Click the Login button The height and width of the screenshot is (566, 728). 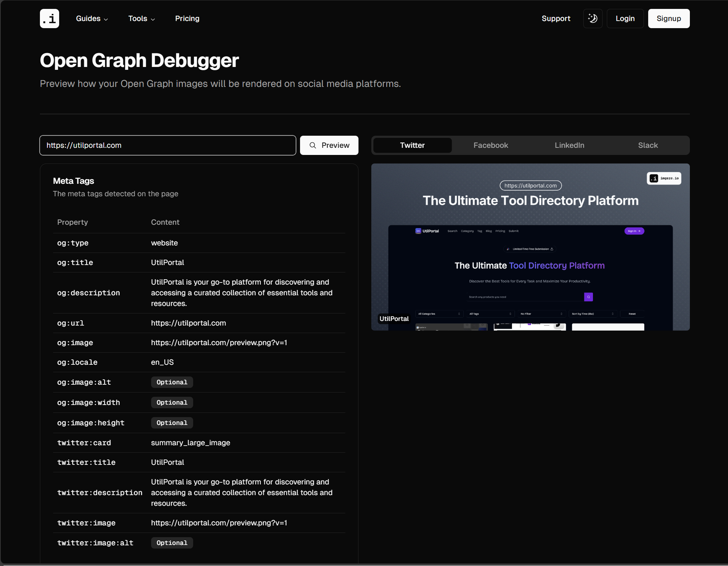625,19
